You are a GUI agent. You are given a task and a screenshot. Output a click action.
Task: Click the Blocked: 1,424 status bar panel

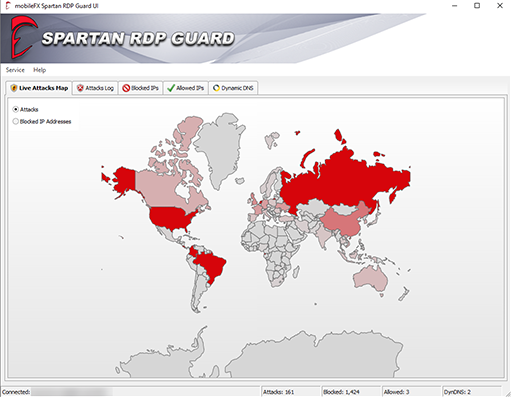coord(351,392)
